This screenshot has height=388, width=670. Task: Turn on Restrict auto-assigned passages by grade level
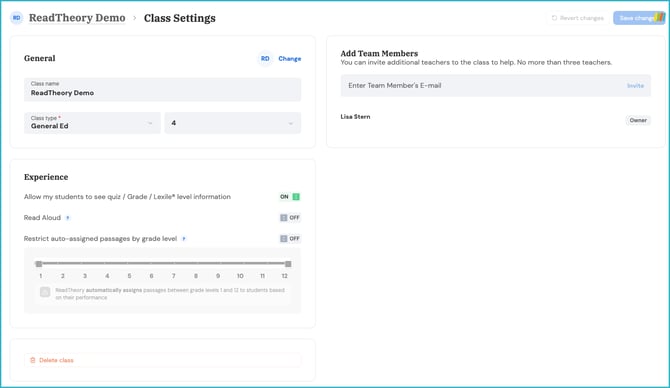click(290, 238)
